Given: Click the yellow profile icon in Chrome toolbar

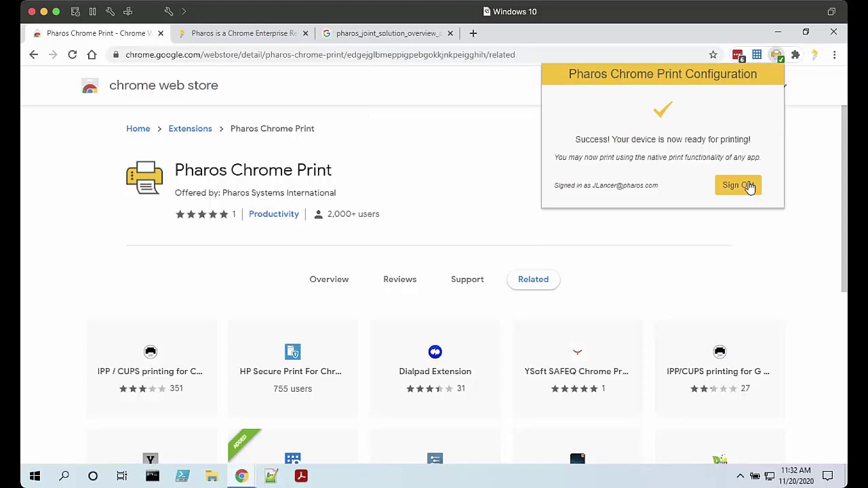Looking at the screenshot, I should [814, 54].
